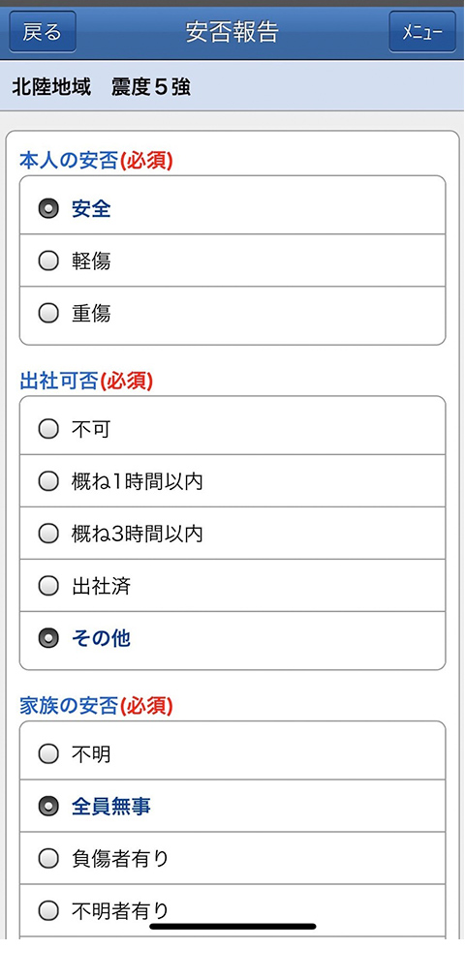Viewport: 465px width, 980px height.
Task: Pick the 出社済 radio option
Action: 232,586
